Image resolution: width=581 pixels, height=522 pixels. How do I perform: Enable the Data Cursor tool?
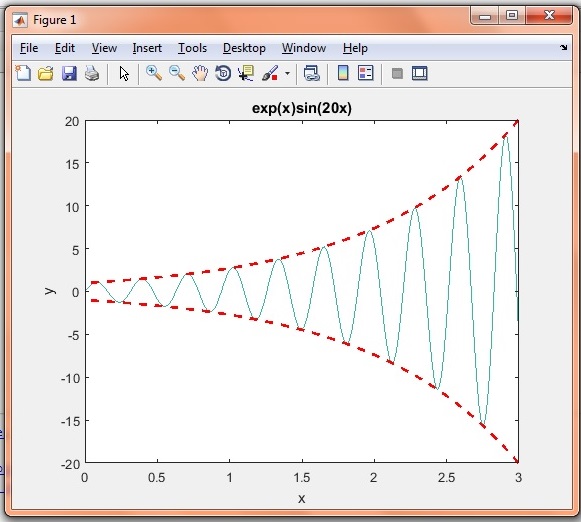point(246,73)
